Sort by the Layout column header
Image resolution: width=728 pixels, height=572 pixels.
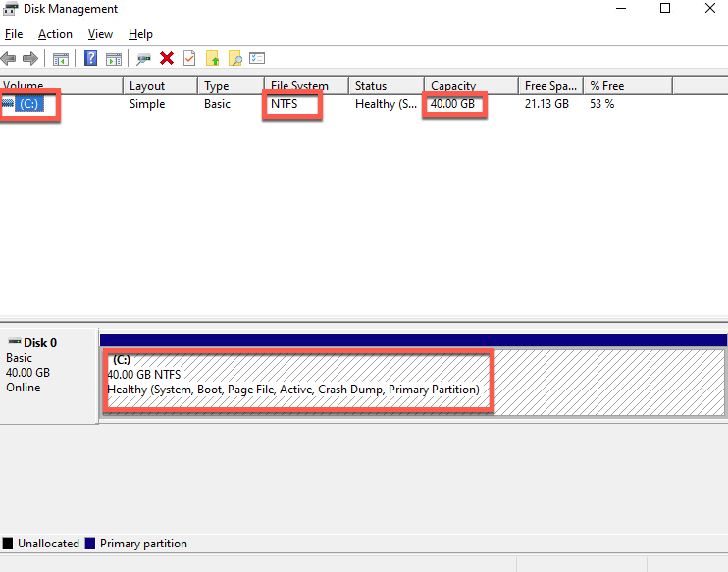click(161, 86)
